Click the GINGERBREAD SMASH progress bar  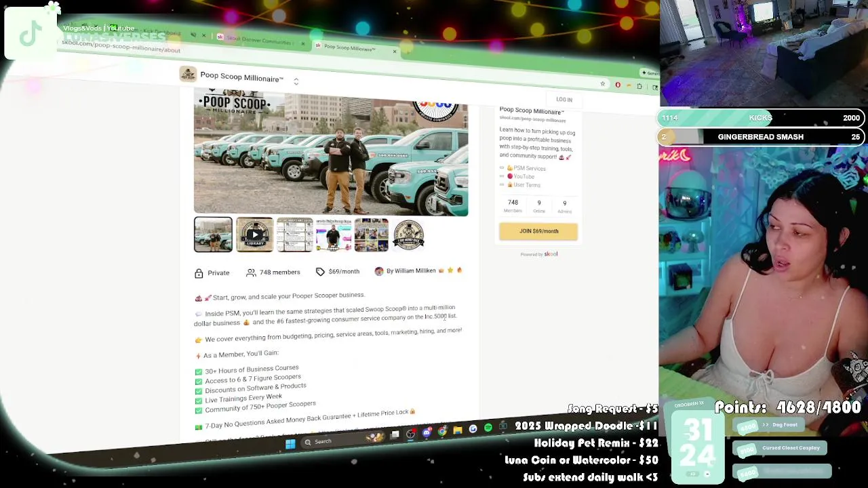click(x=762, y=137)
